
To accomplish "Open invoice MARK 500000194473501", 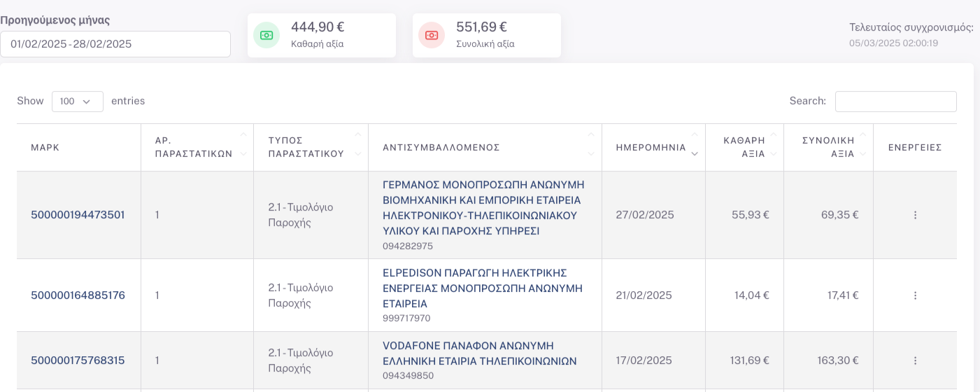I will pos(78,215).
